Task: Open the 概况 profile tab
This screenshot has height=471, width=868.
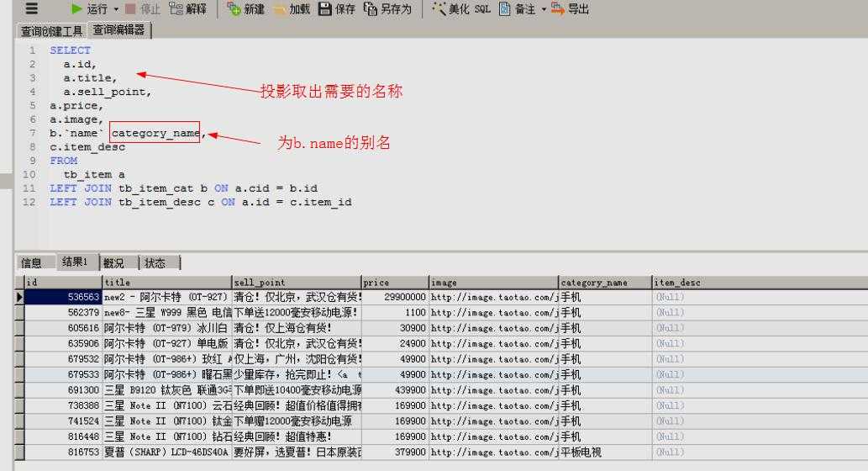Action: click(114, 262)
